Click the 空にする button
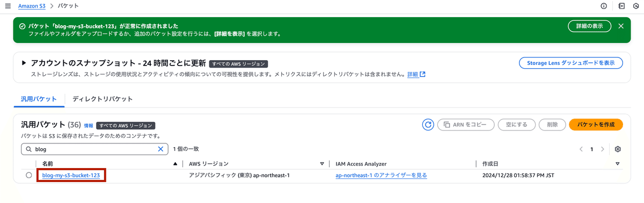 click(516, 125)
